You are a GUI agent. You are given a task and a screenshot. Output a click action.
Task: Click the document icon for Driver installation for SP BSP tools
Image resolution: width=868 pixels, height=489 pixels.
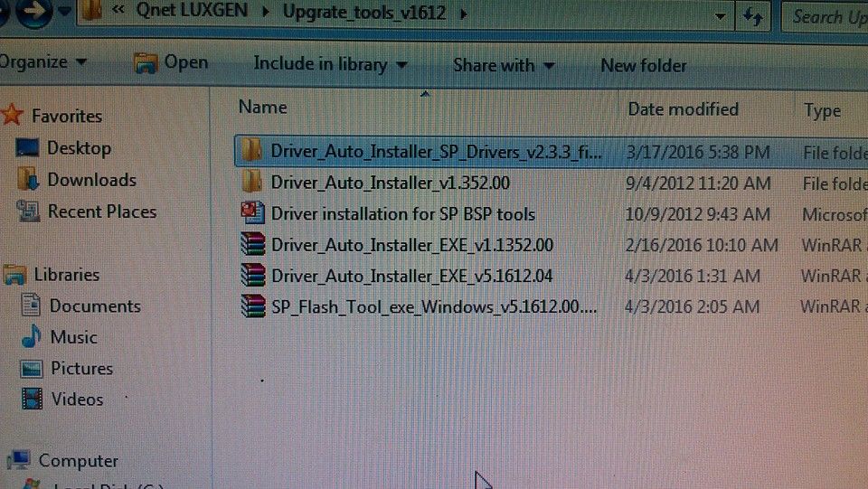coord(251,213)
